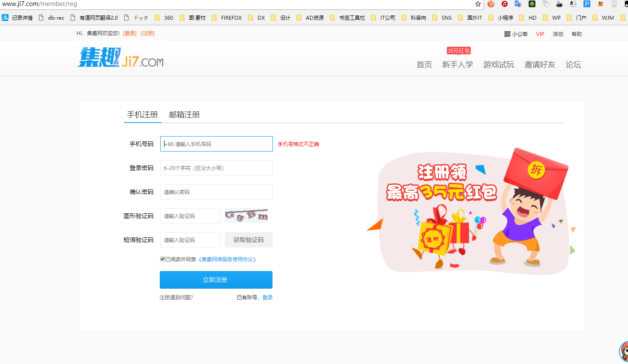This screenshot has width=628, height=364.
Task: Focus the 登录密码 input field
Action: pyautogui.click(x=216, y=168)
